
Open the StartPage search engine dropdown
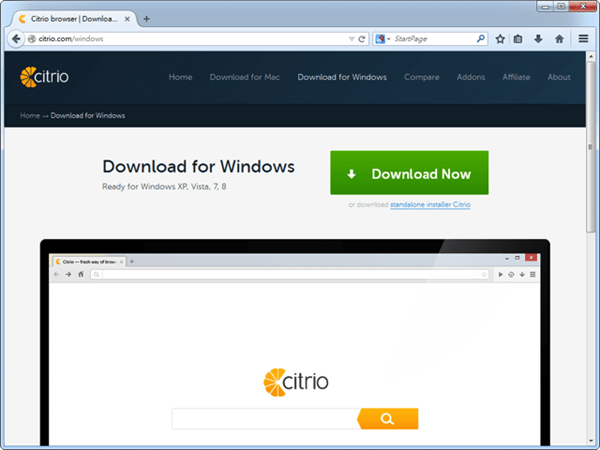click(383, 39)
